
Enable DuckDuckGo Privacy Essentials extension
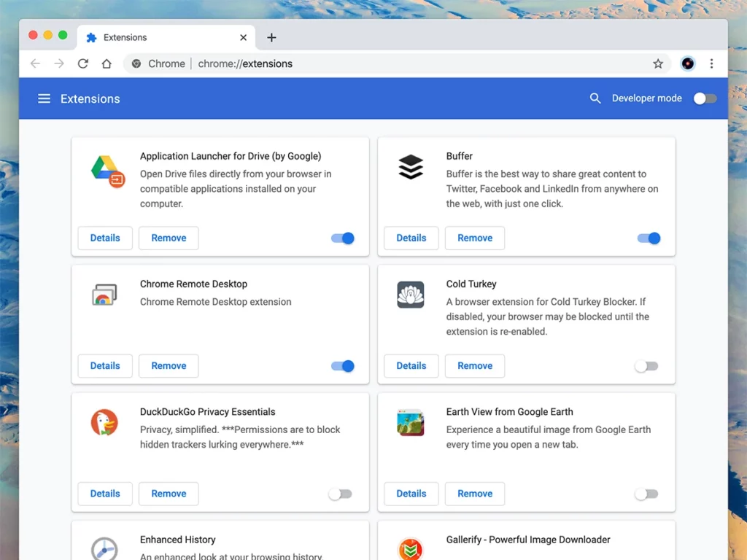click(340, 494)
